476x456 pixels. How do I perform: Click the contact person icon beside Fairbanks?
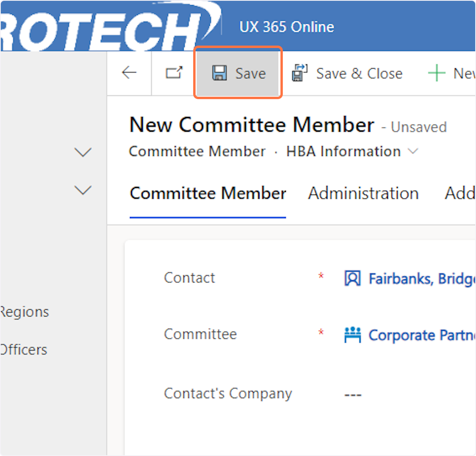pyautogui.click(x=352, y=278)
